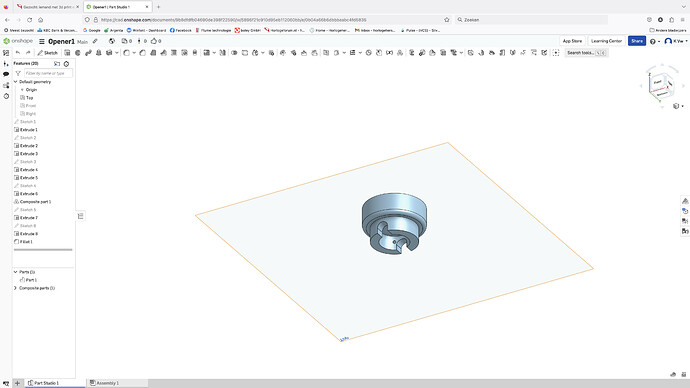Open the comments speech bubble icon
The image size is (690, 388).
point(6,74)
